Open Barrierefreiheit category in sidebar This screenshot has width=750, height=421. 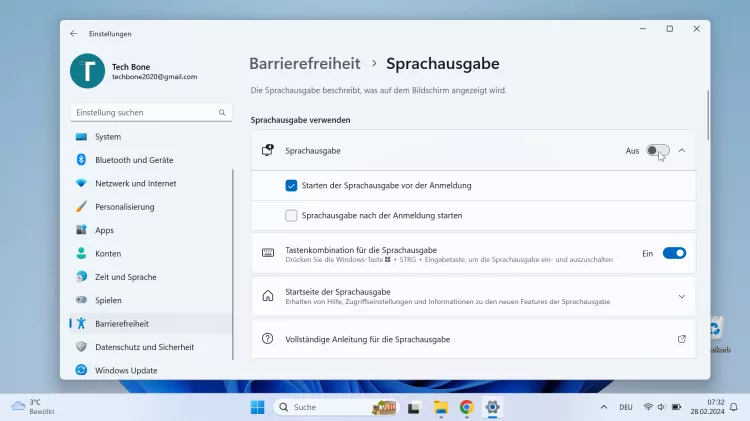151,323
